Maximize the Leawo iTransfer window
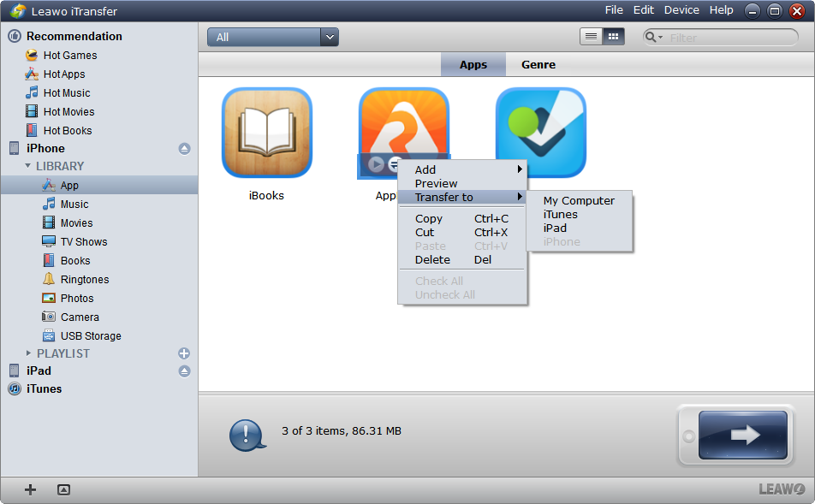The height and width of the screenshot is (504, 815). click(775, 11)
